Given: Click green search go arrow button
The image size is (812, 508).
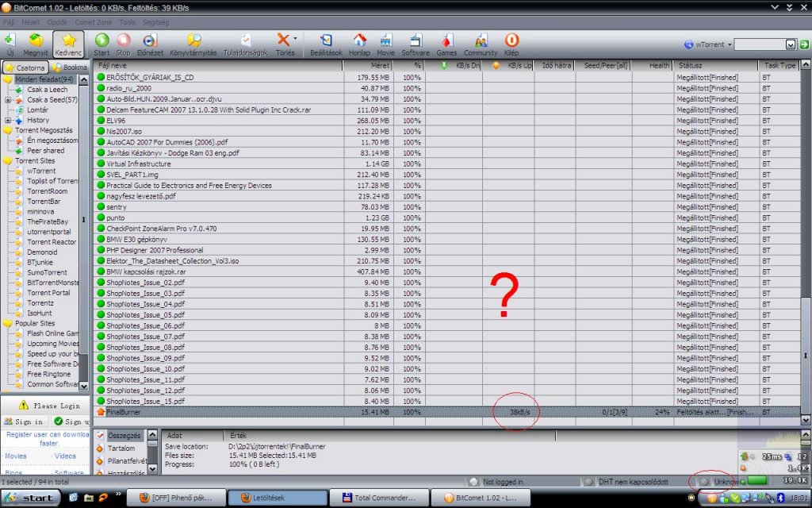Looking at the screenshot, I should click(x=804, y=44).
